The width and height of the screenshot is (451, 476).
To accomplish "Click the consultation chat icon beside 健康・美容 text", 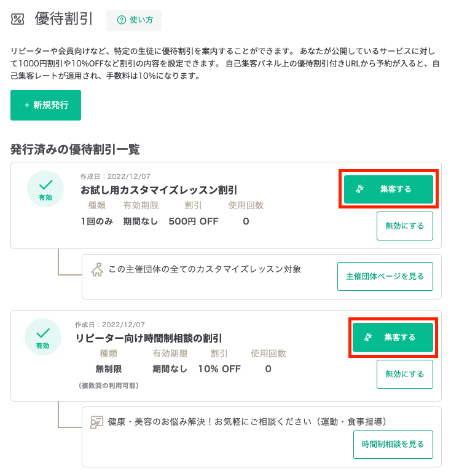I will point(96,422).
